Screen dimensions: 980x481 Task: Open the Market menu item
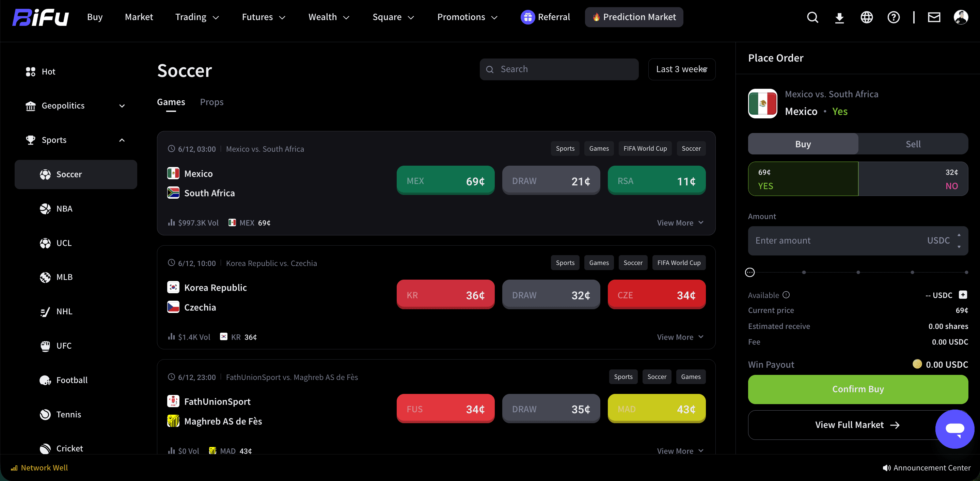pyautogui.click(x=139, y=17)
